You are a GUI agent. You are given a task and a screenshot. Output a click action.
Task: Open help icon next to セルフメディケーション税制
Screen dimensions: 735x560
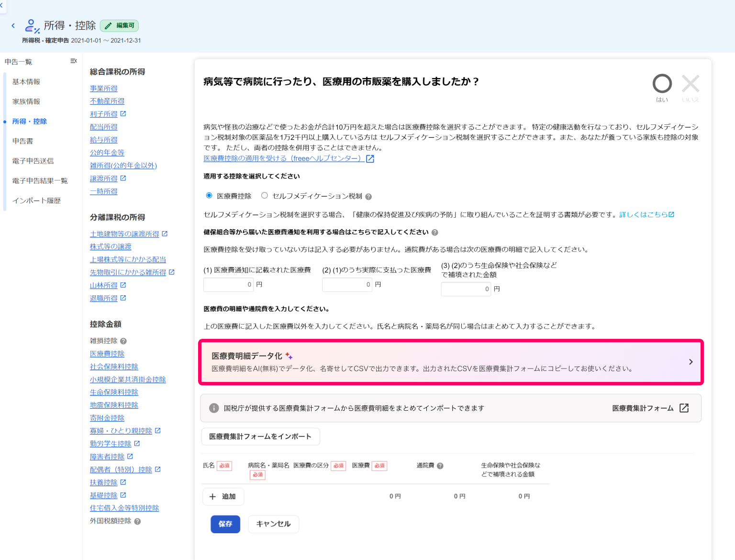coord(368,197)
